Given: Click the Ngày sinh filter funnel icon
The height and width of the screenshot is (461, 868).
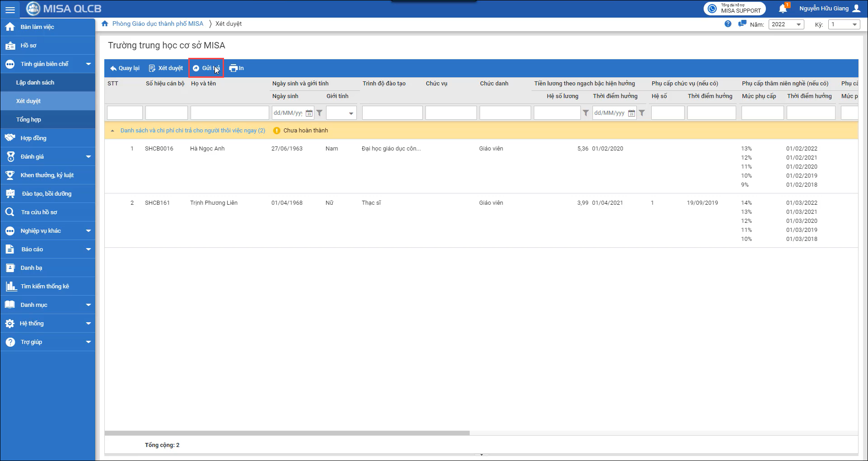Looking at the screenshot, I should coord(319,113).
